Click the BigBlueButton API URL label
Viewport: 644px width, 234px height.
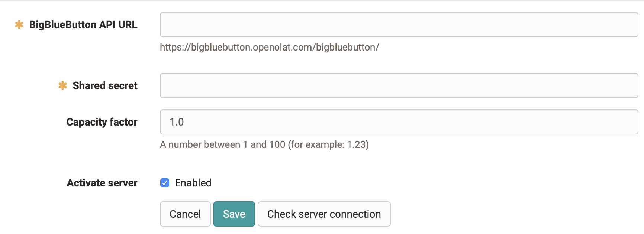[83, 25]
